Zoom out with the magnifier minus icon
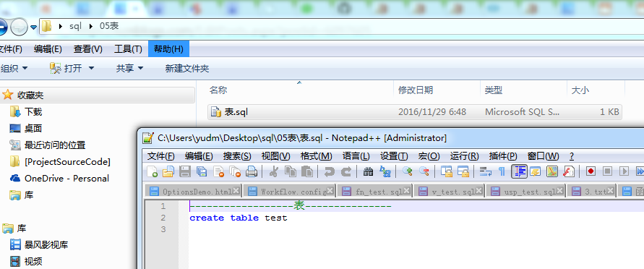Screen dimensions: 644x269 coord(424,171)
